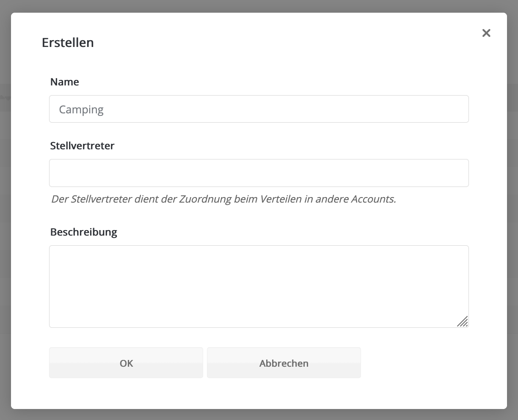
Task: Click the word Verteilen in the hint
Action: 281,199
